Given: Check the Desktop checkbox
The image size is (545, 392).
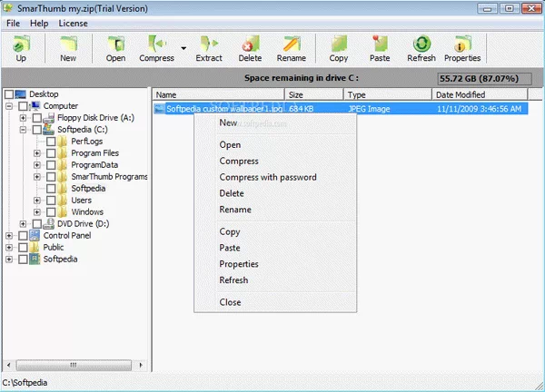Looking at the screenshot, I should pyautogui.click(x=9, y=94).
